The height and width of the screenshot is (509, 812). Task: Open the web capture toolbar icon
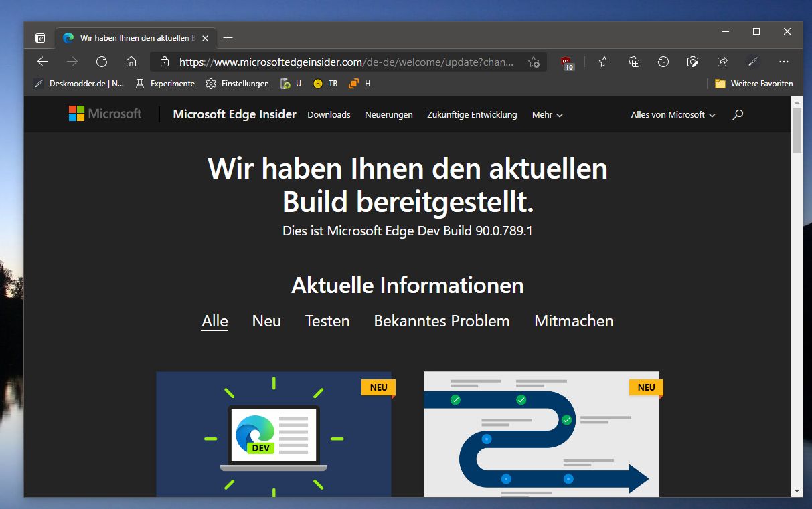693,62
